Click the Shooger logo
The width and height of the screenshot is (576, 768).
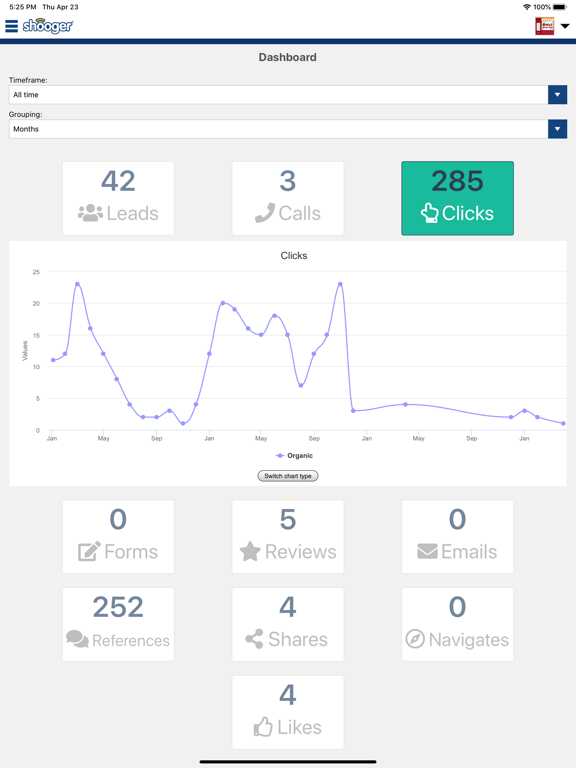pyautogui.click(x=48, y=26)
